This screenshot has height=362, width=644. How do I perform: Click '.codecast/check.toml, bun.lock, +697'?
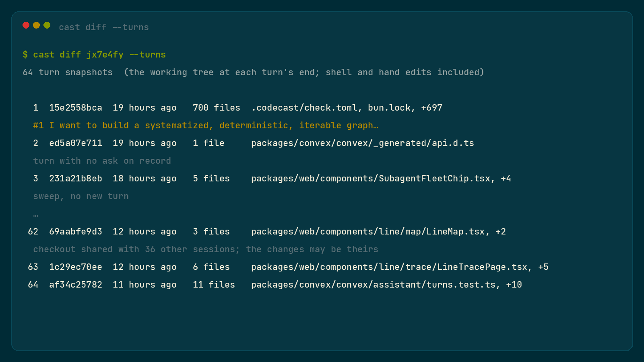(x=347, y=108)
